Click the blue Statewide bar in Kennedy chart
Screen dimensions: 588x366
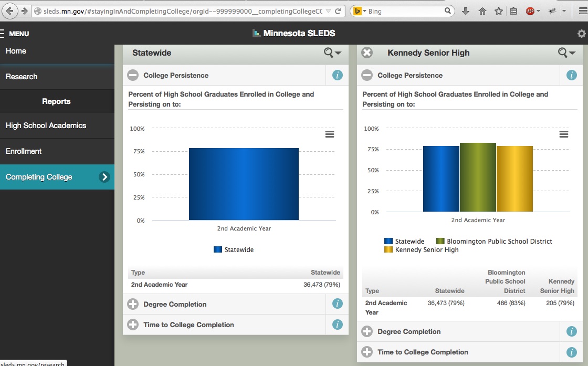(441, 179)
